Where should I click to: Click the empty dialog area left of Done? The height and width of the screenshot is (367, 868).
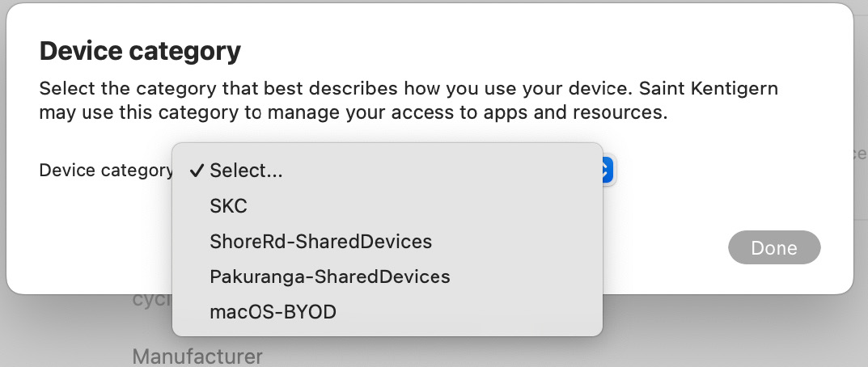coord(664,247)
